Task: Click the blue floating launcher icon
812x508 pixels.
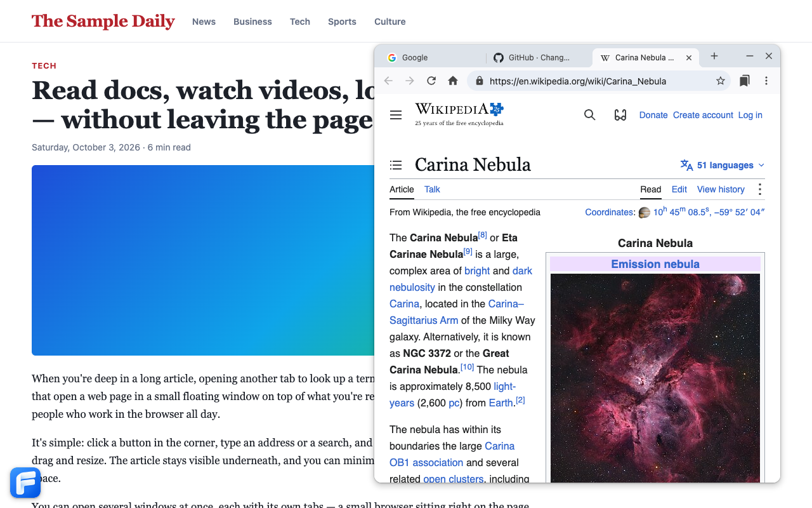Action: [25, 483]
